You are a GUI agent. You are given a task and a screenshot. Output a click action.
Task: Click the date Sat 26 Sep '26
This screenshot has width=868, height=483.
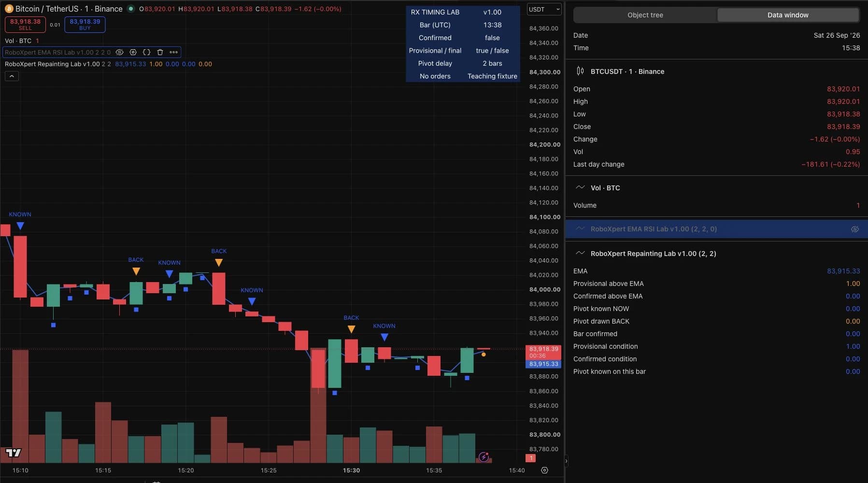[x=837, y=35]
